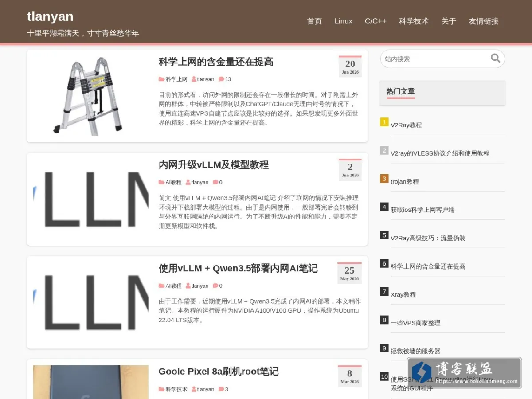
Task: Open hot article V2ray的VLESS协议介绍和使用教程
Action: [440, 153]
